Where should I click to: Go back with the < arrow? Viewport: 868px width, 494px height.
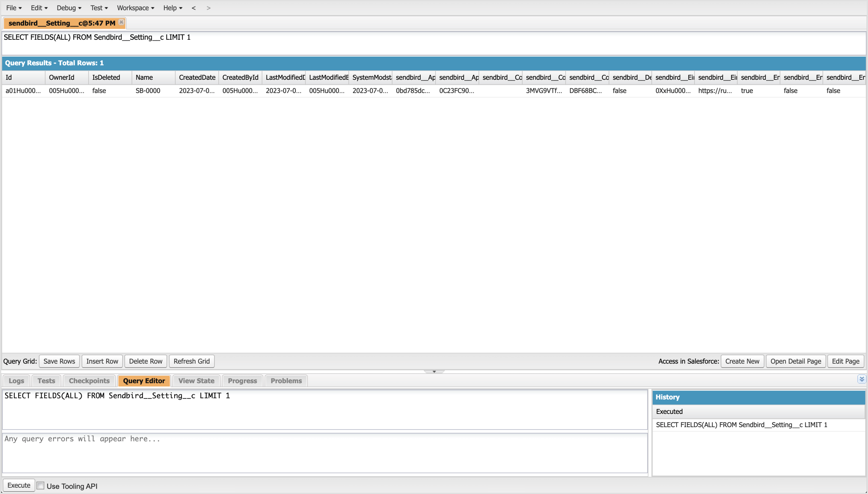(x=193, y=8)
